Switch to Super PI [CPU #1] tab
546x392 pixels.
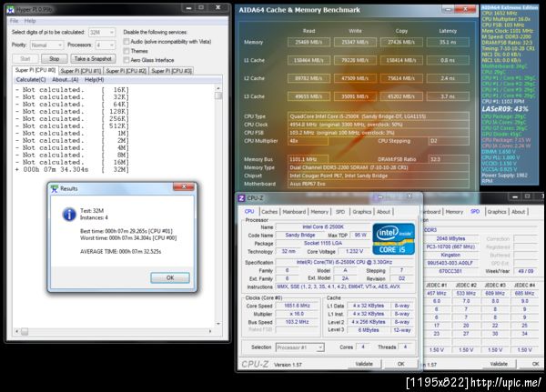point(81,71)
